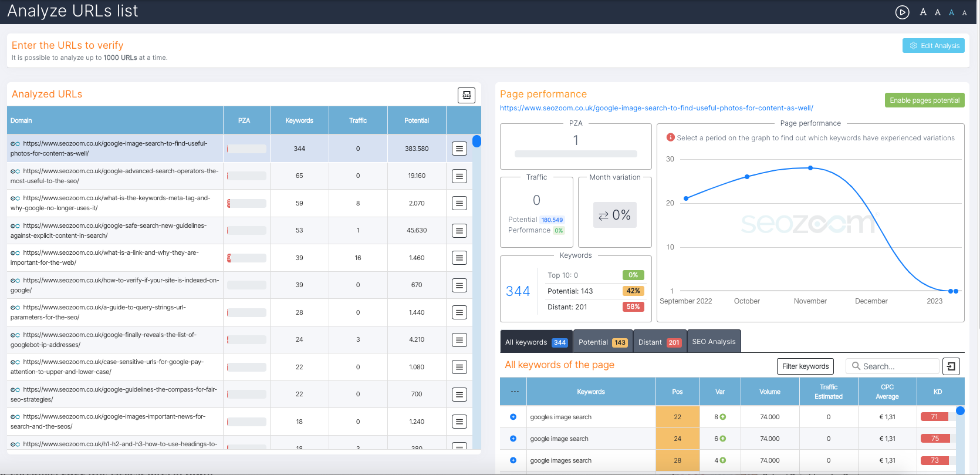The image size is (980, 475).
Task: Select the highlighted blue font size A
Action: tap(951, 12)
